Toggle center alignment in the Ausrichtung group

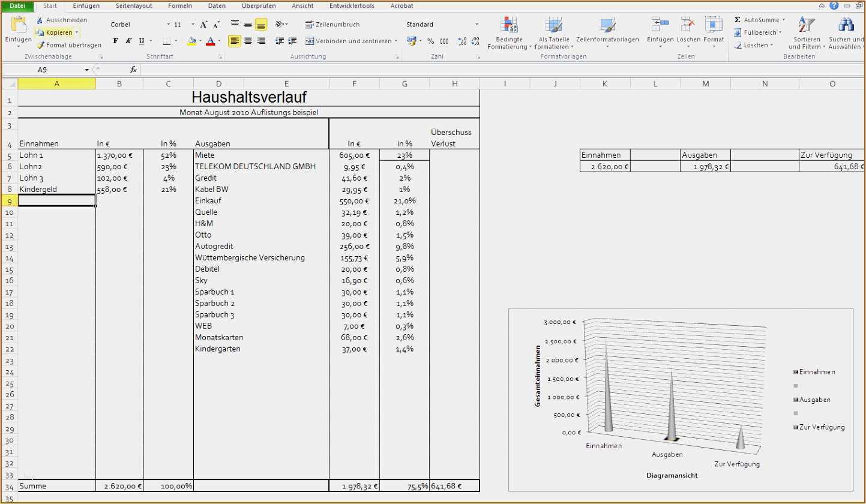[248, 41]
